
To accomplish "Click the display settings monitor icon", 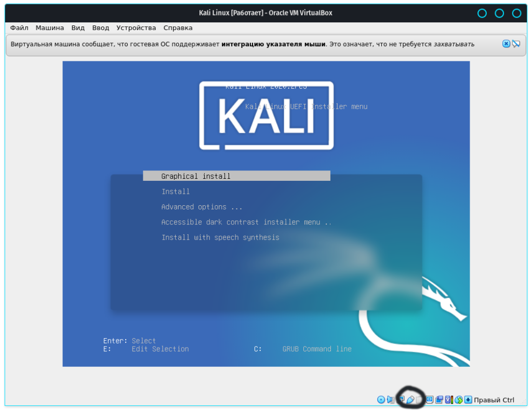I will pos(429,400).
